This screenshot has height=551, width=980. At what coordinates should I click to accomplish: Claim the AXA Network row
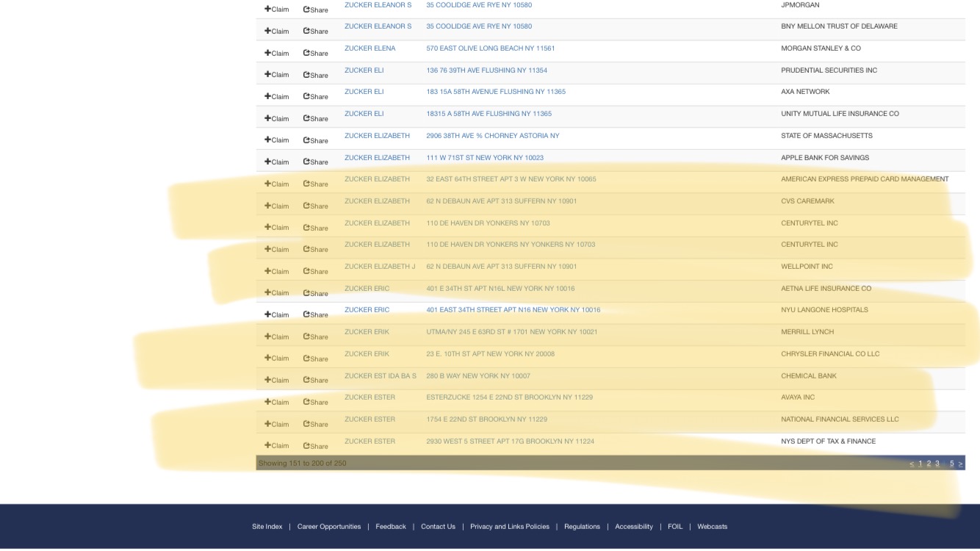pyautogui.click(x=277, y=97)
